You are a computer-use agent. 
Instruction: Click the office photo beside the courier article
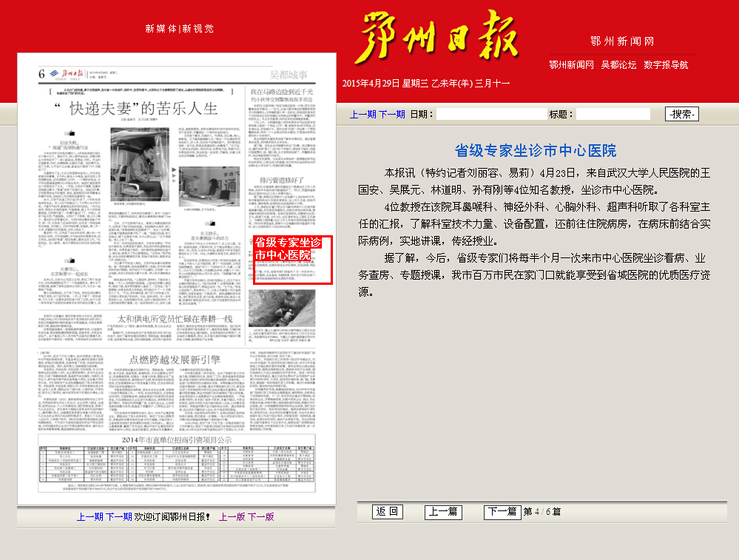click(x=209, y=186)
